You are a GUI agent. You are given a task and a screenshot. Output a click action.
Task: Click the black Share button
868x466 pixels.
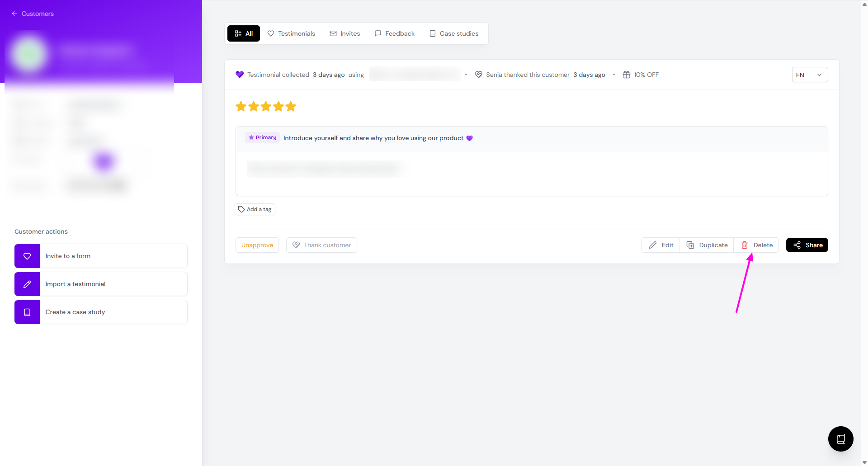[807, 245]
